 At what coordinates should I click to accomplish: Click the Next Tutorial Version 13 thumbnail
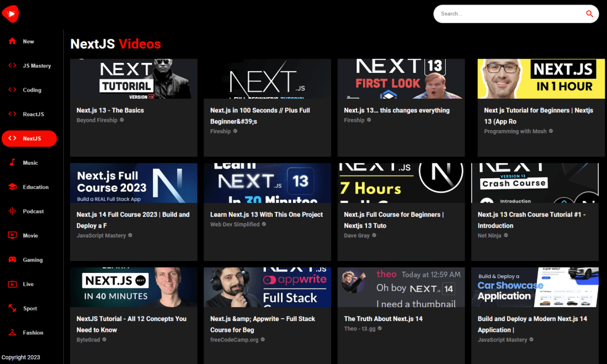(x=134, y=79)
